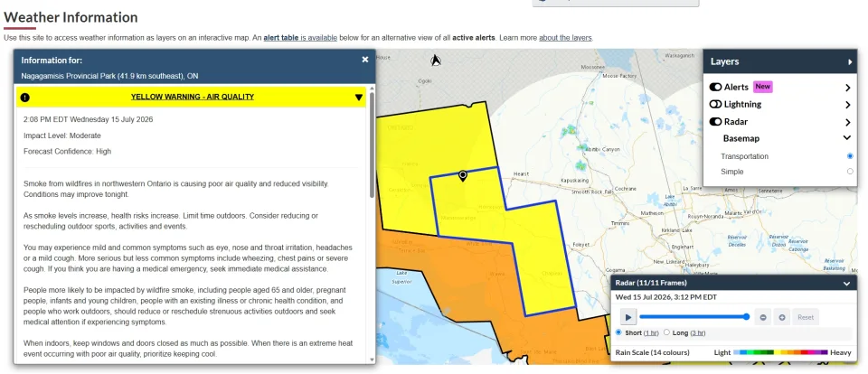Open the Yellow Warning - Air Quality heading link
This screenshot has height=374, width=868.
click(192, 97)
